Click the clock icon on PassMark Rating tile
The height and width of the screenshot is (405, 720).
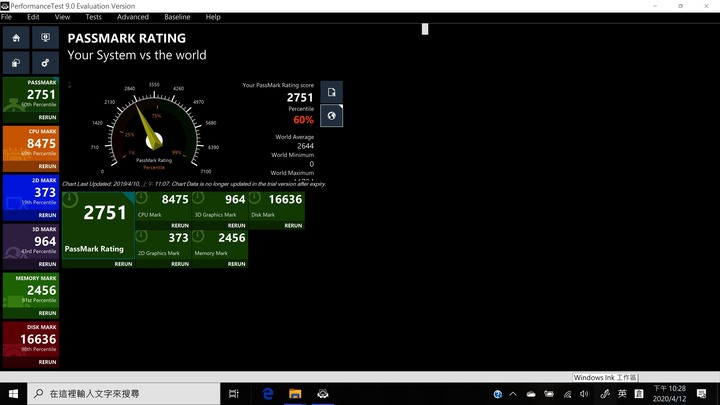pos(70,200)
